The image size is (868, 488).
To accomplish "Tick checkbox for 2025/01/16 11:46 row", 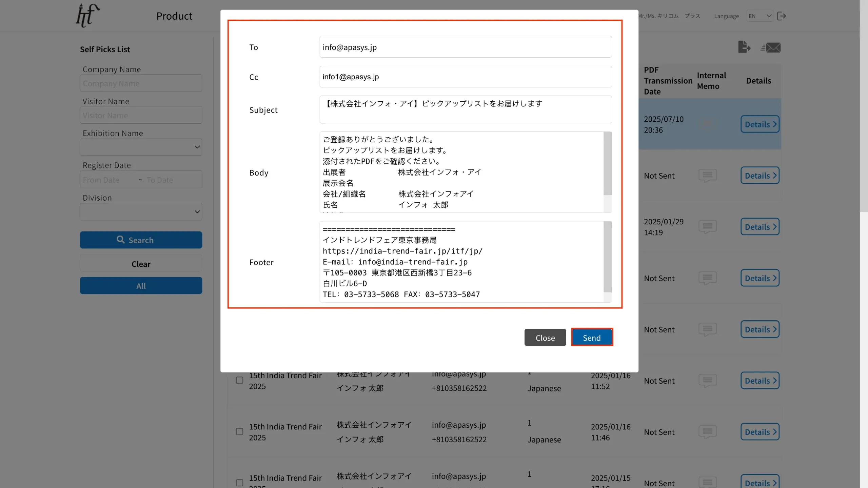I will coord(239,431).
